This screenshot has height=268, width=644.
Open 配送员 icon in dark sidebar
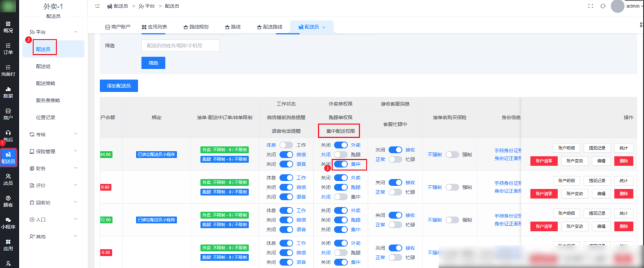[9, 157]
